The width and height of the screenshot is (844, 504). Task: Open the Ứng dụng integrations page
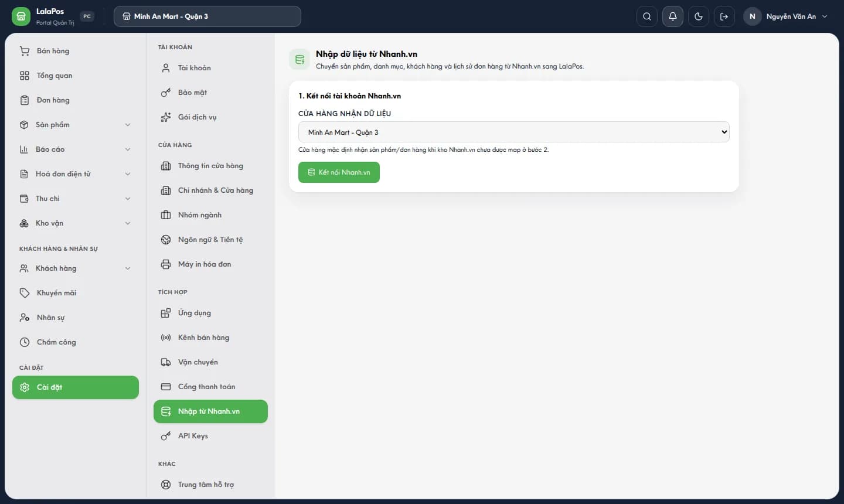click(x=210, y=313)
